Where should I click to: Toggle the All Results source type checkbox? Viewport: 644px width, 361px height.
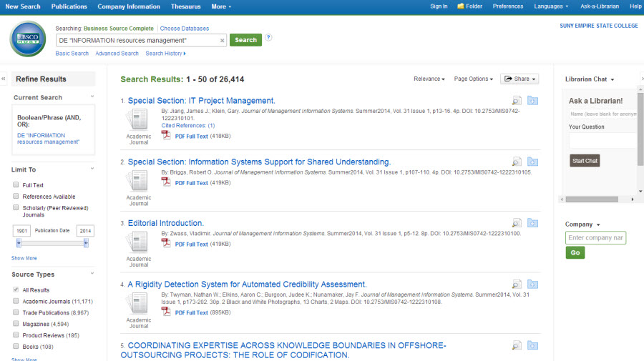click(16, 290)
